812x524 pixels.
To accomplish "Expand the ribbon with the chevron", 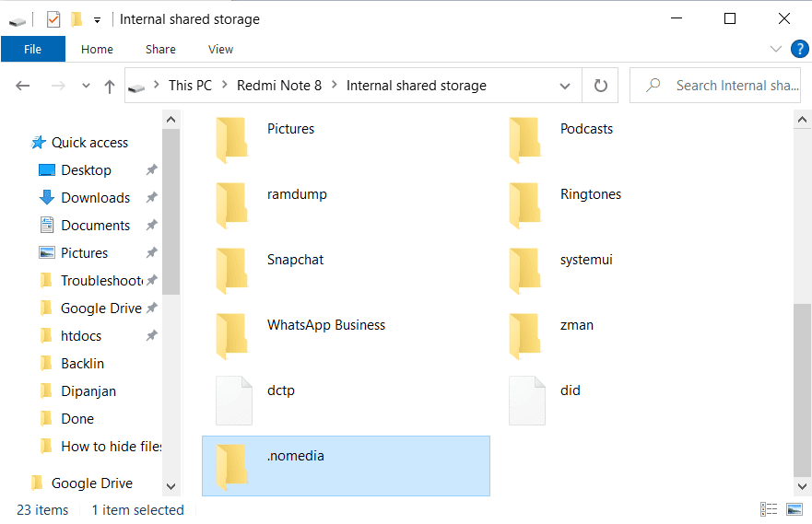I will [776, 49].
